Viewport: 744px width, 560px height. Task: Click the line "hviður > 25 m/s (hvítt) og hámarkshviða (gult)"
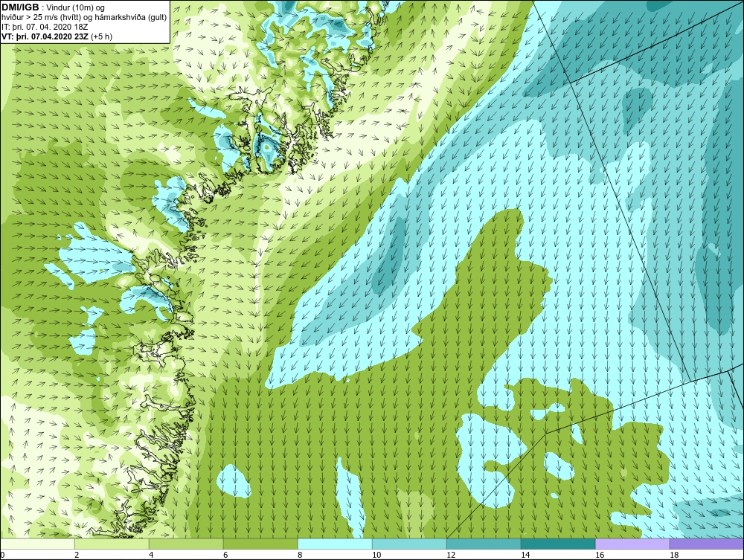pyautogui.click(x=84, y=18)
